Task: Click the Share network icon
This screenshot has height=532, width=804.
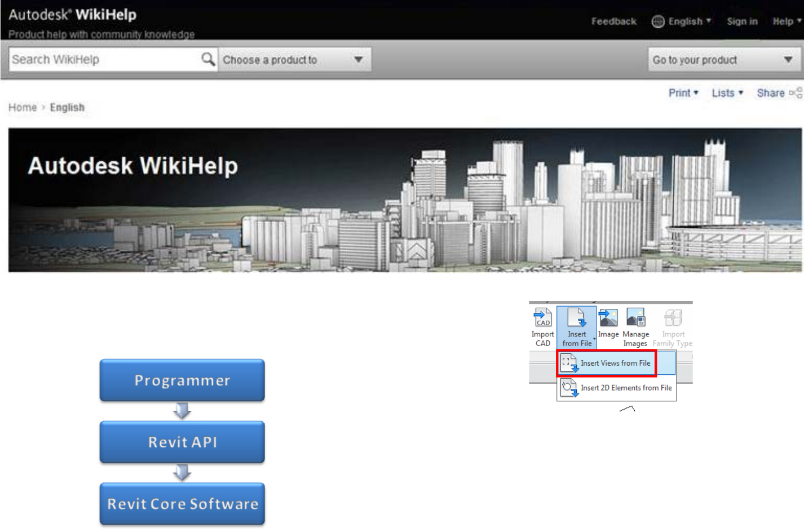Action: pos(796,93)
